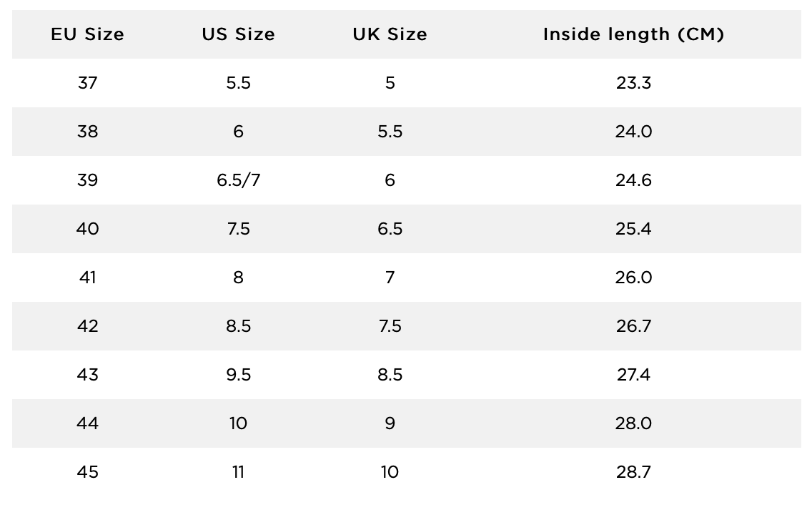Click the US size 6.5/7 cell

[x=238, y=180]
